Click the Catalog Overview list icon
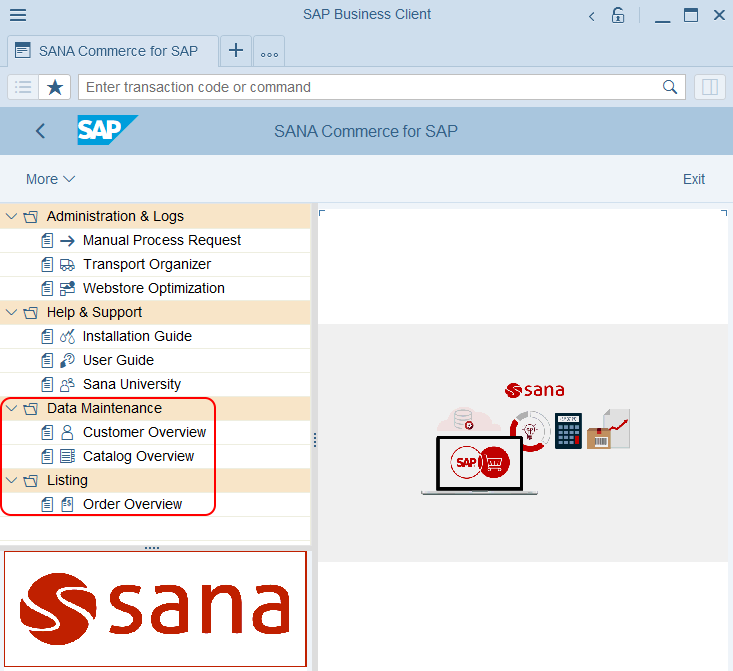Viewport: 733px width, 671px height. (67, 456)
